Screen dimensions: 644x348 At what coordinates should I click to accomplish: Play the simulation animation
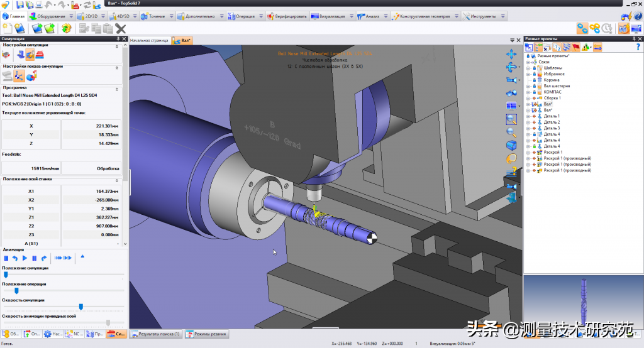pos(25,258)
